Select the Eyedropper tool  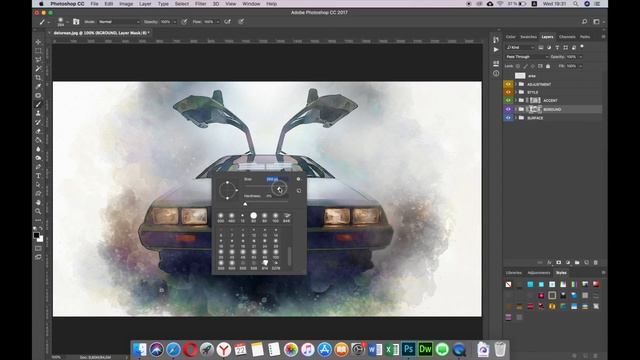coord(38,87)
